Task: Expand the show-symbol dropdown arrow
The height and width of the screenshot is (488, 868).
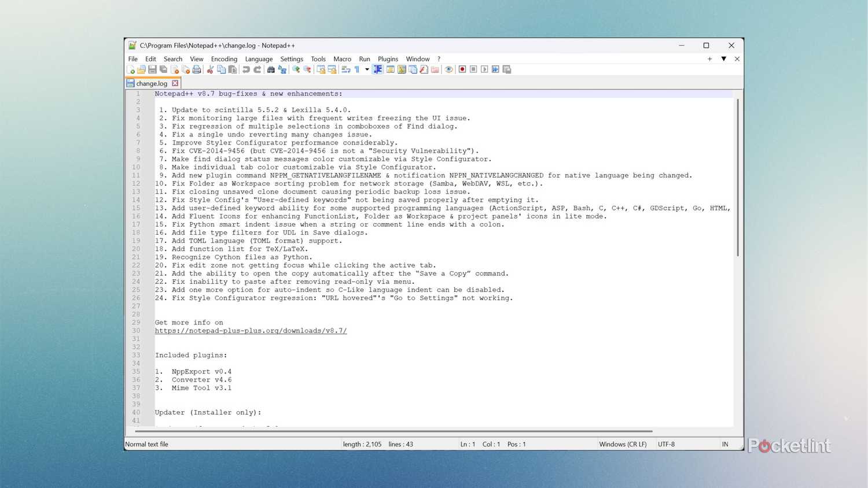Action: [x=367, y=69]
